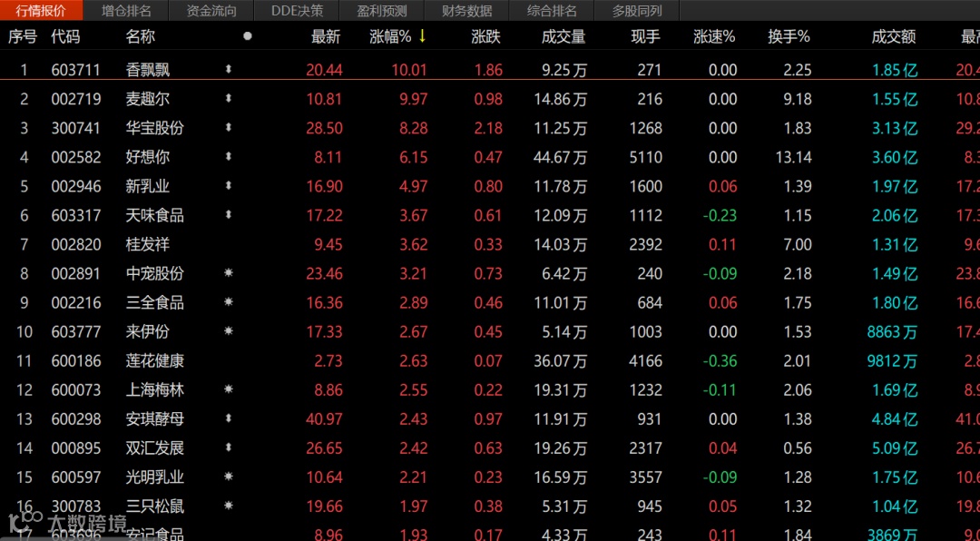Select stock name 光明乳业
Screen dimensions: 980x541
pos(155,477)
